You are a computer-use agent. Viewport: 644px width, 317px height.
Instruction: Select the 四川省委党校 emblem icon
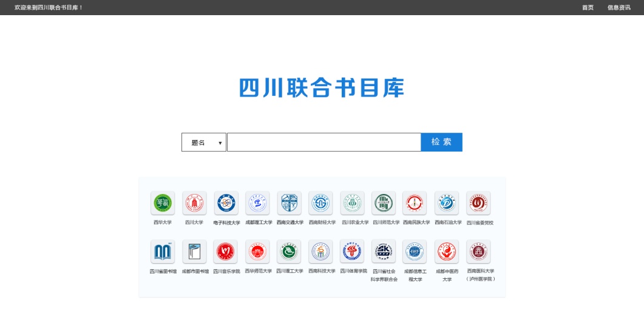(x=478, y=203)
